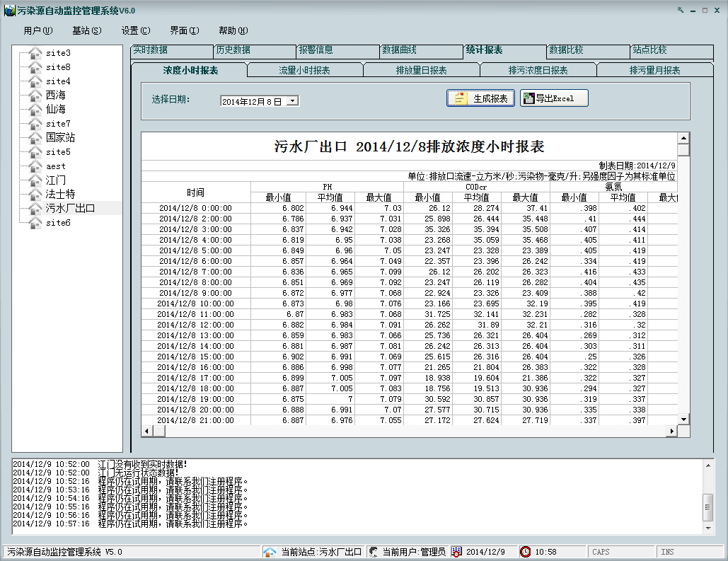
Task: Open the 数据曲线 tab
Action: point(400,51)
